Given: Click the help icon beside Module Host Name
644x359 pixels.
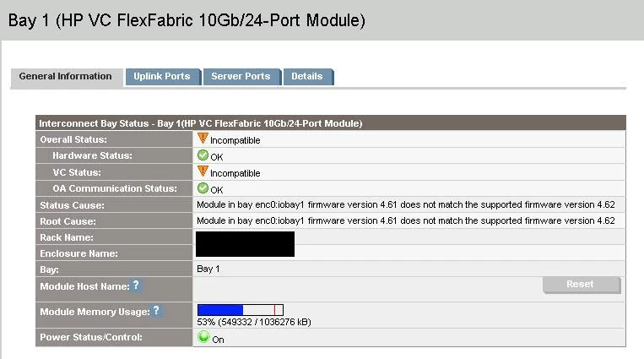Looking at the screenshot, I should pyautogui.click(x=136, y=286).
